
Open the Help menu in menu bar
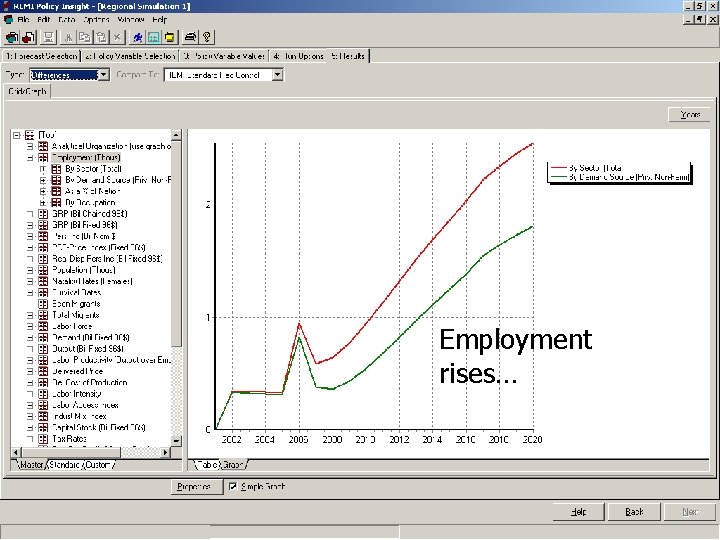(x=160, y=20)
